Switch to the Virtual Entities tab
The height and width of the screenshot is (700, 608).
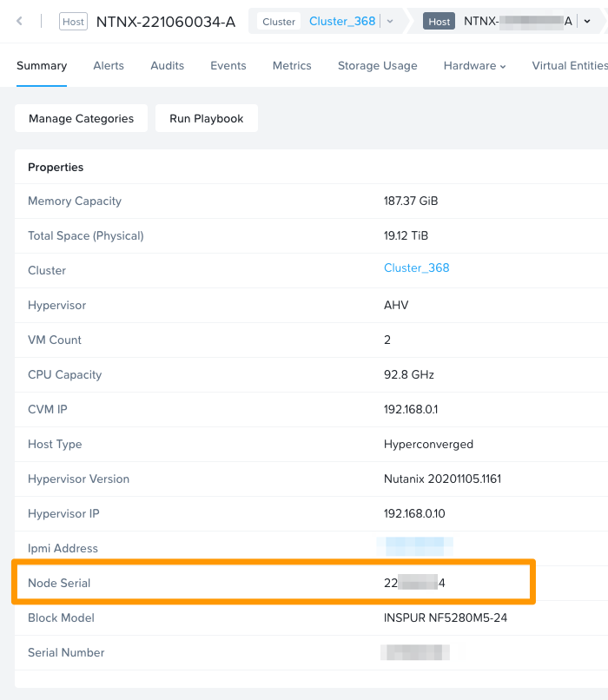(569, 66)
